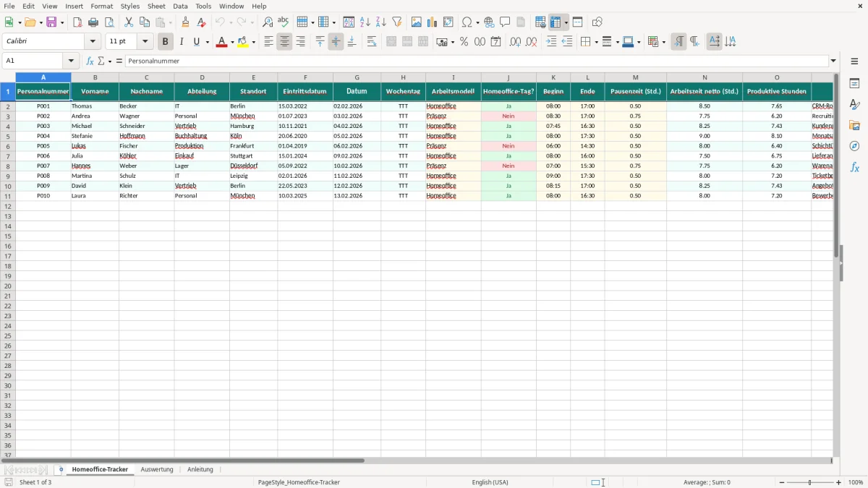Viewport: 868px width, 488px height.
Task: Click the zoom-in plus button
Action: click(x=839, y=482)
